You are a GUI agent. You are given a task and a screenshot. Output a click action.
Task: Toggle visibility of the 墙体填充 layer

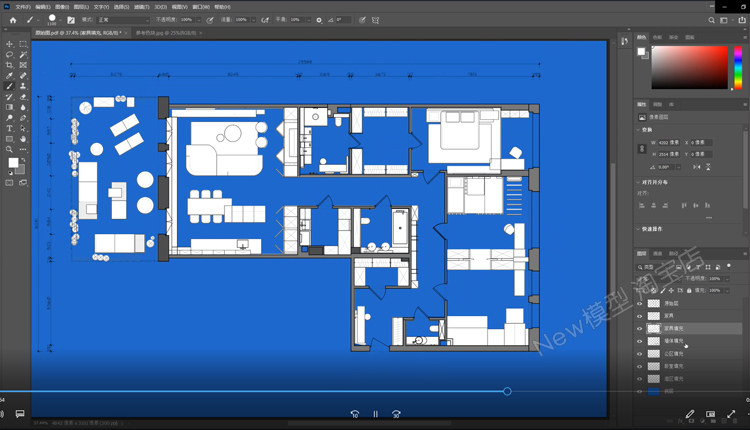coord(640,341)
